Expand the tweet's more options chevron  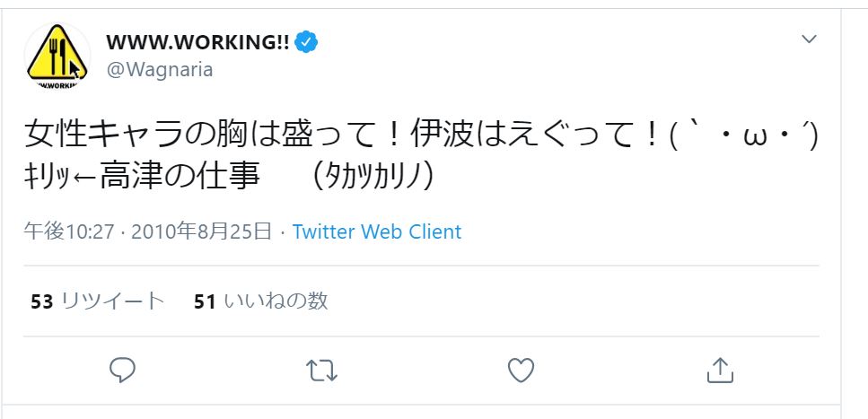tap(809, 39)
